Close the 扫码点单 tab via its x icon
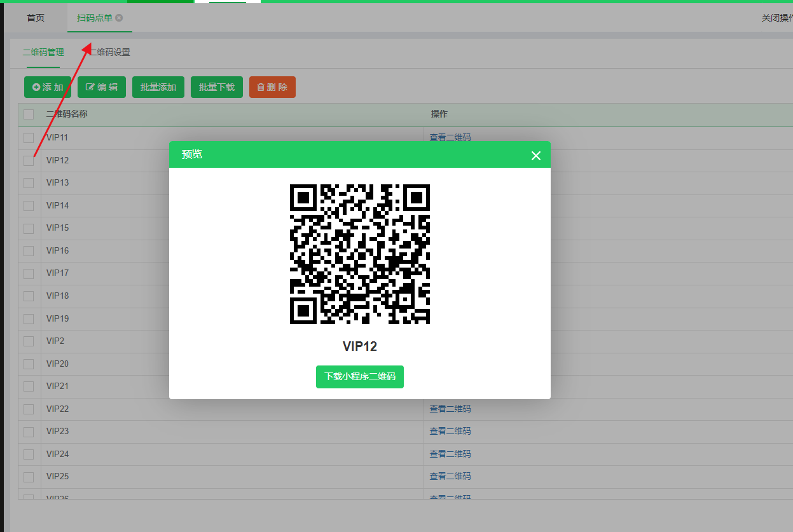Screen dimensions: 793x532 tap(119, 18)
